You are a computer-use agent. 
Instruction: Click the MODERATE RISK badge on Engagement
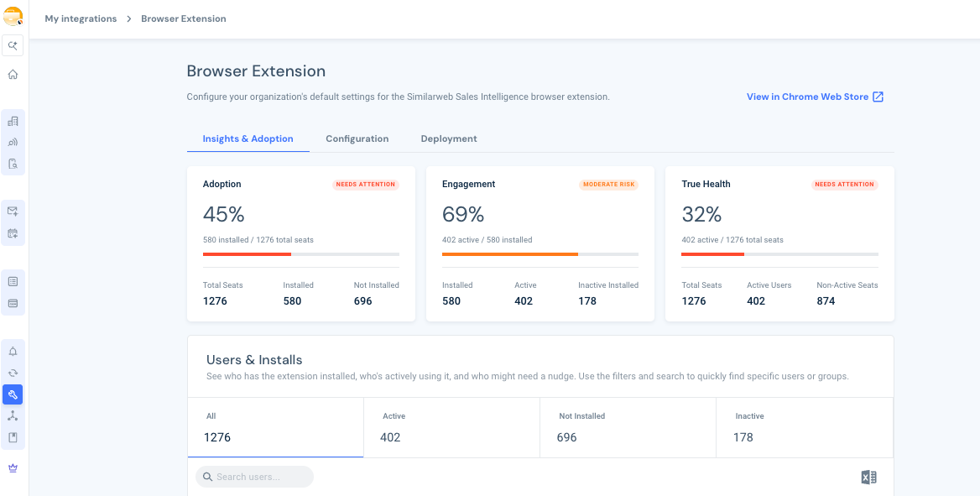608,185
